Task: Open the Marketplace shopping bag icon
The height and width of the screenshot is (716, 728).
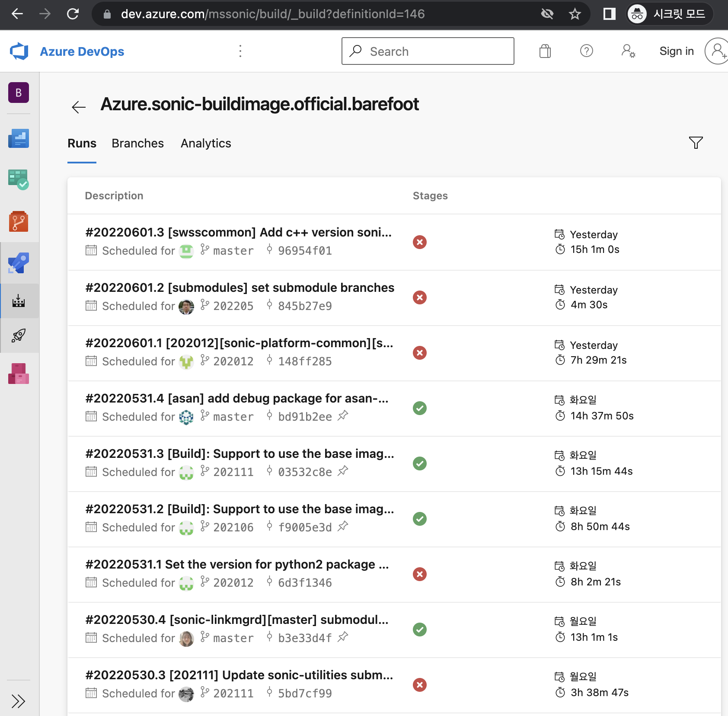Action: point(545,51)
